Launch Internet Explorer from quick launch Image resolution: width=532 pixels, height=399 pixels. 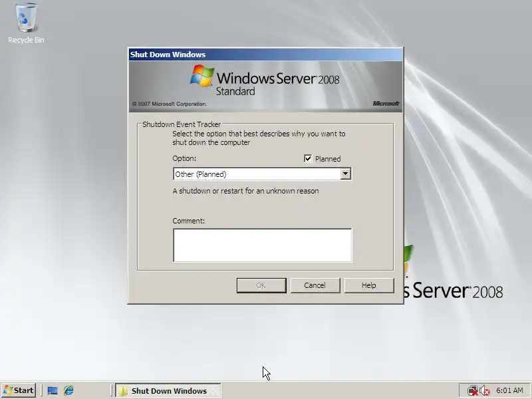[69, 390]
